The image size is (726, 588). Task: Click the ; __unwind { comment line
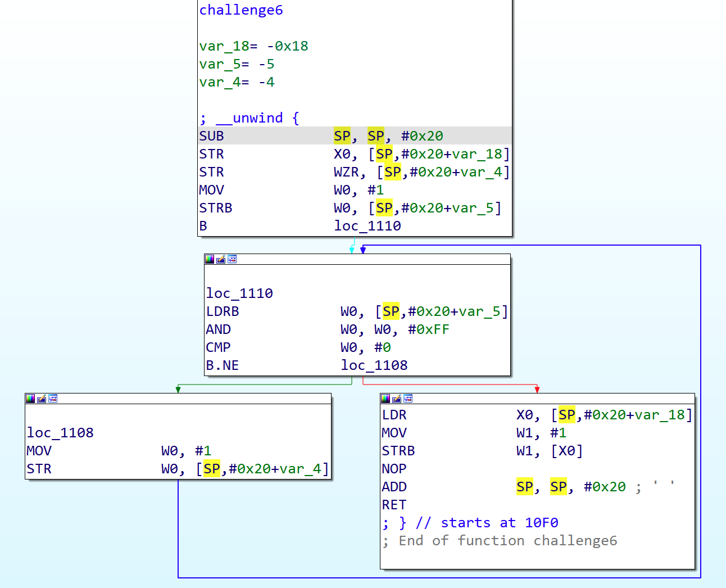tap(249, 118)
